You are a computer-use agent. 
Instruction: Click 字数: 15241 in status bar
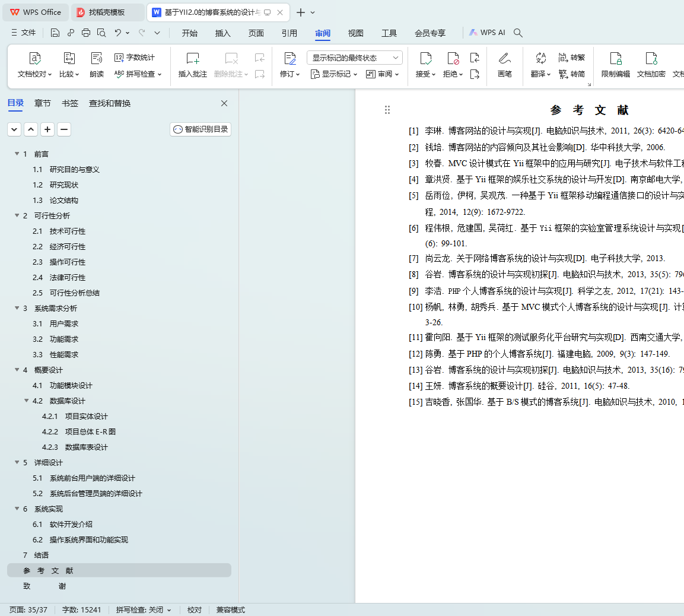coord(82,610)
